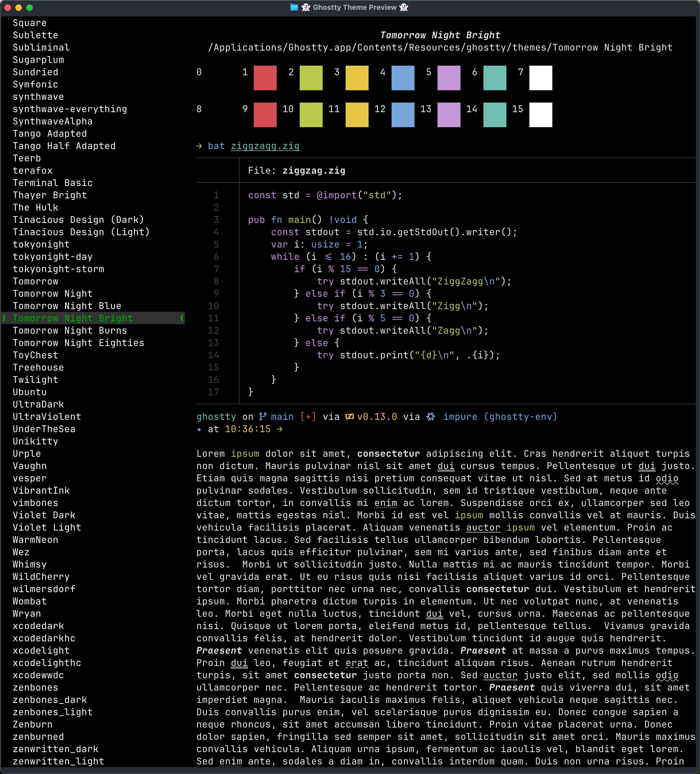The width and height of the screenshot is (700, 774).
Task: Select the Tomorrow Night Blue theme
Action: (67, 306)
